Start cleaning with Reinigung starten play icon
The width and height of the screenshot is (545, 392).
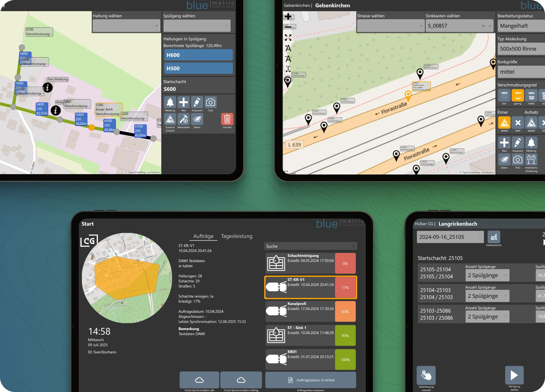[x=514, y=375]
